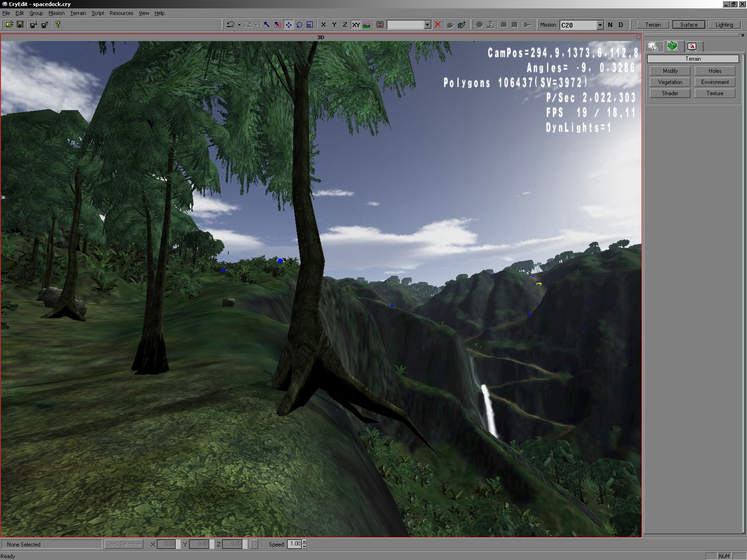
Task: Click the import-from-disk icon with up arrow
Action: click(44, 25)
